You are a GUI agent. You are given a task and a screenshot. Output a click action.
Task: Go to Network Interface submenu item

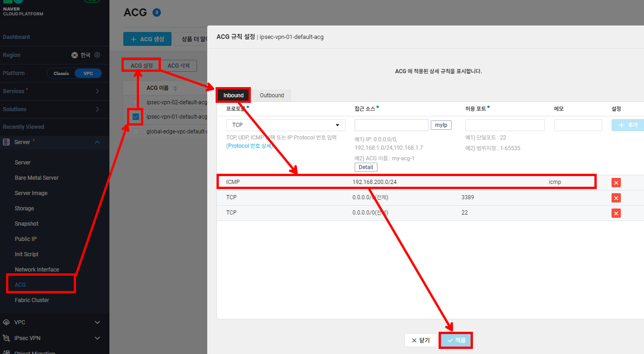click(x=37, y=270)
